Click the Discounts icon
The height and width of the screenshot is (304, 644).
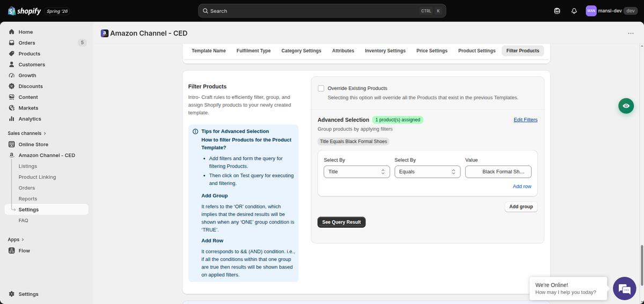pyautogui.click(x=12, y=86)
